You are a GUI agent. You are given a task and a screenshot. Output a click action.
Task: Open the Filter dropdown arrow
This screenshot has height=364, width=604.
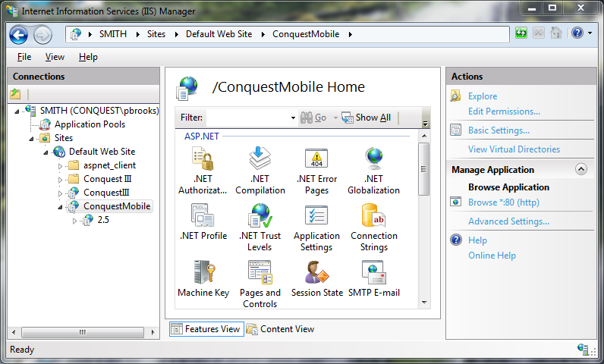(x=293, y=118)
